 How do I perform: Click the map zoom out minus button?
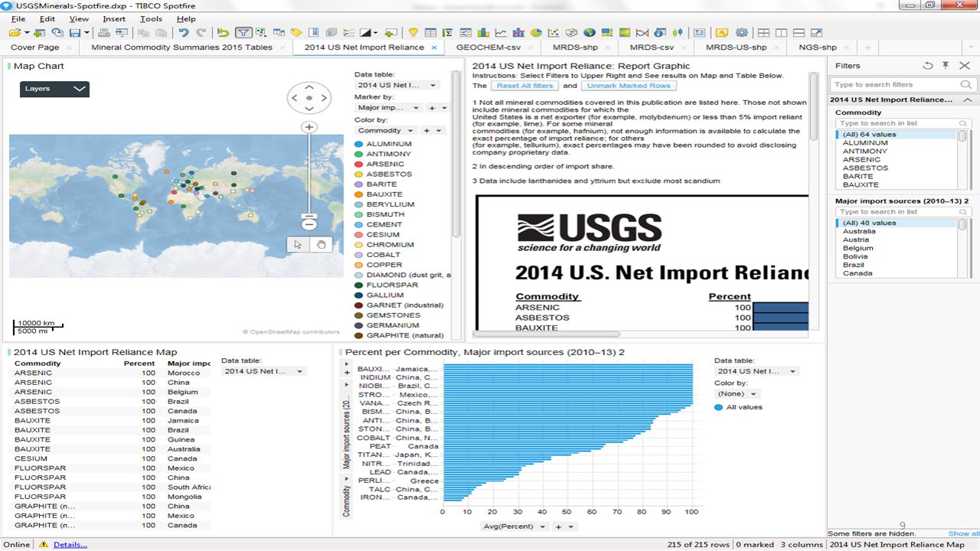click(x=309, y=224)
